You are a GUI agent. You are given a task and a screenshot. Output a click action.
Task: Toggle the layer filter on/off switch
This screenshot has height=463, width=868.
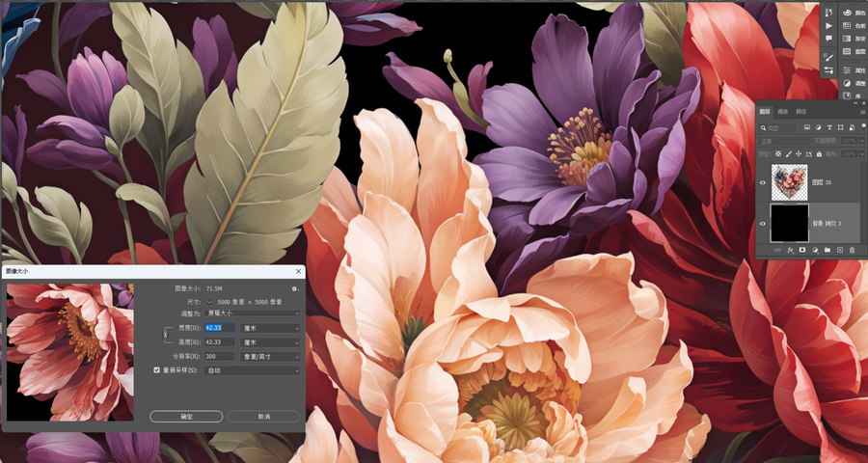(x=863, y=126)
